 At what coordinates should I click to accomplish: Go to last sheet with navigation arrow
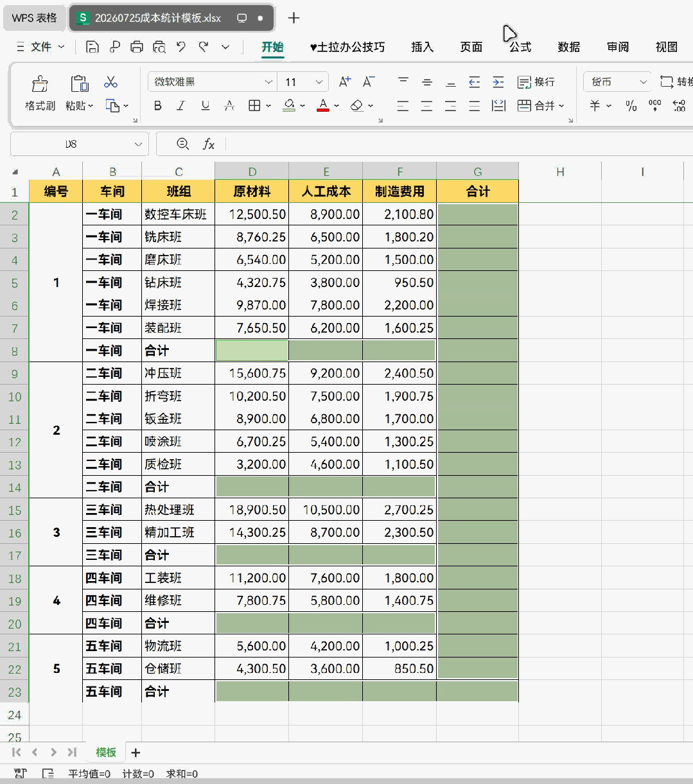[x=72, y=752]
